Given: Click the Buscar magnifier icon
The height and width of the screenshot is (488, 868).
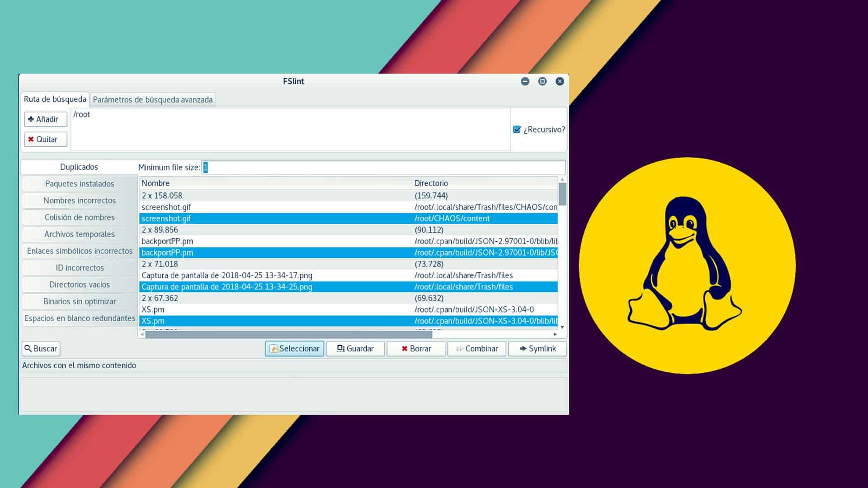Looking at the screenshot, I should 28,348.
